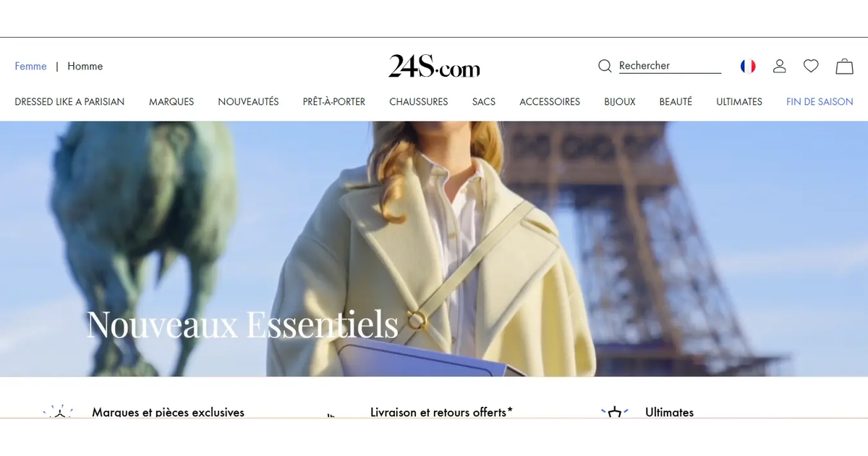Click icon beside Marques et pièces exclusives
This screenshot has width=868, height=456.
pyautogui.click(x=58, y=413)
